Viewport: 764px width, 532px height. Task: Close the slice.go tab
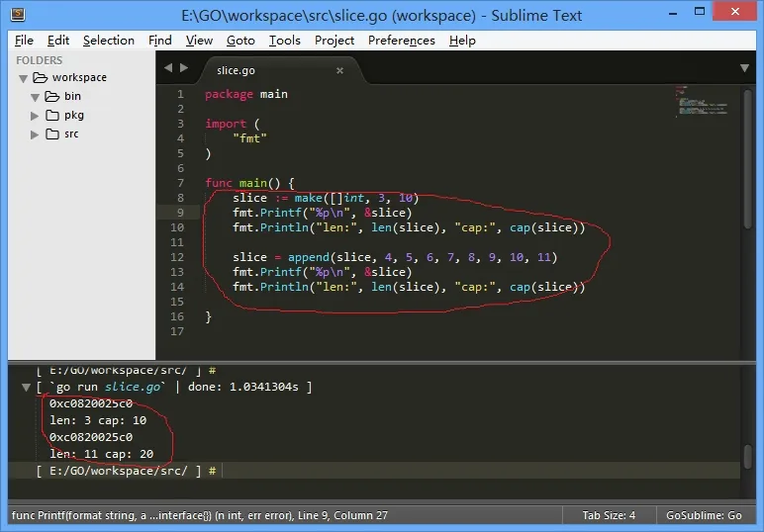click(x=339, y=70)
